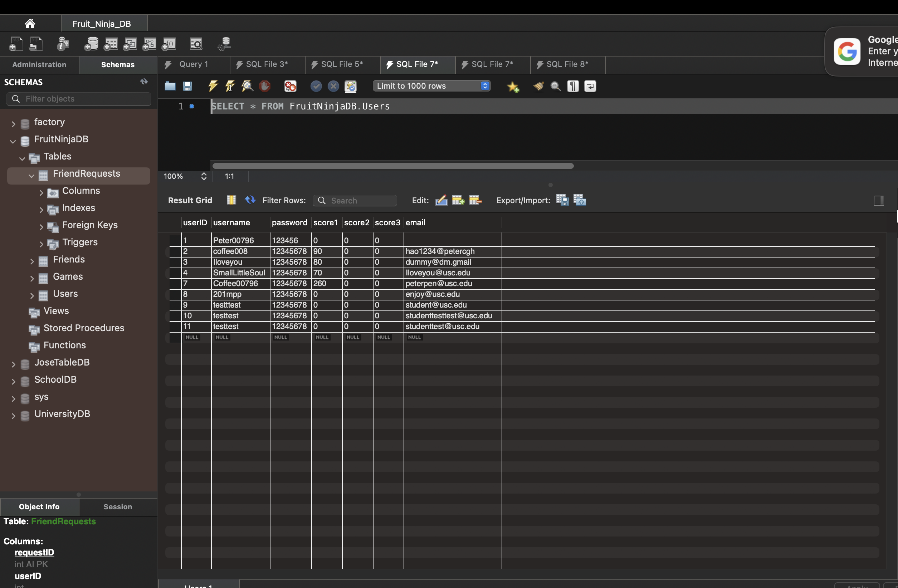
Task: Click the horizontal editor scrollbar
Action: coord(392,166)
